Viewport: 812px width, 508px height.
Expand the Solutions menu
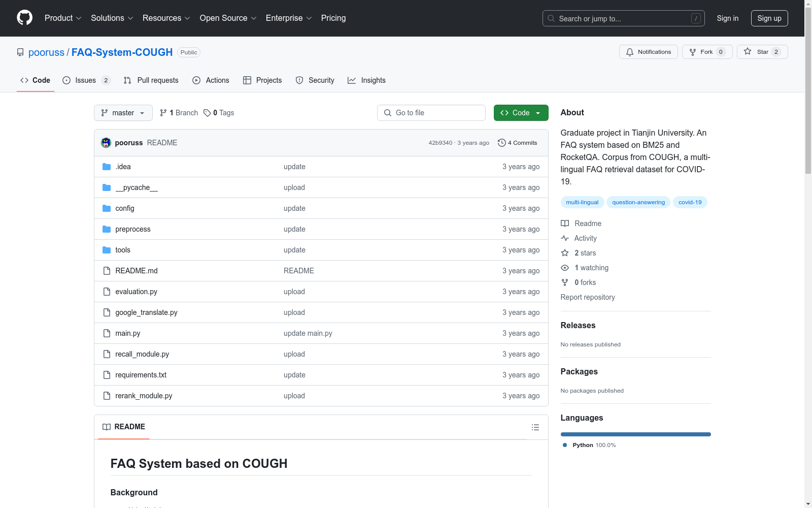[112, 18]
